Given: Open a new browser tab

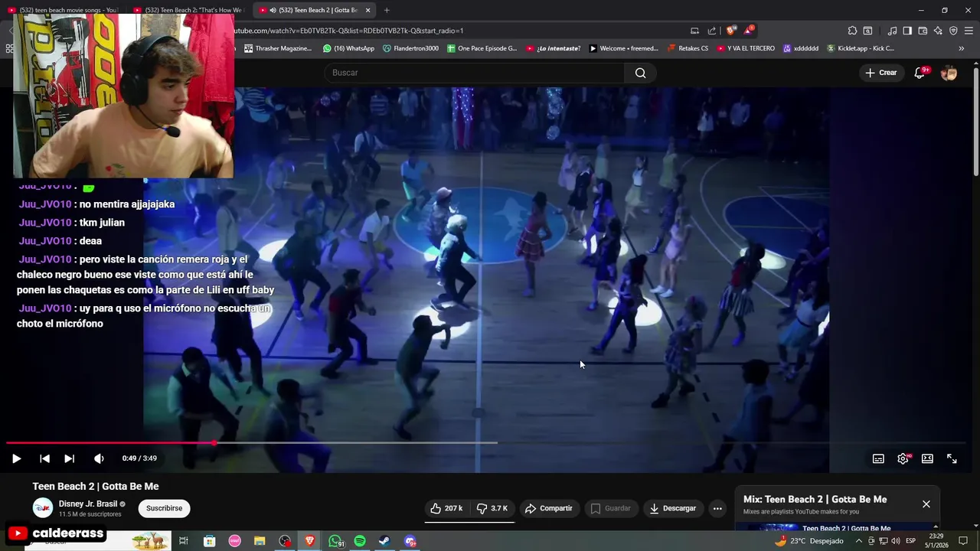Looking at the screenshot, I should (x=387, y=10).
